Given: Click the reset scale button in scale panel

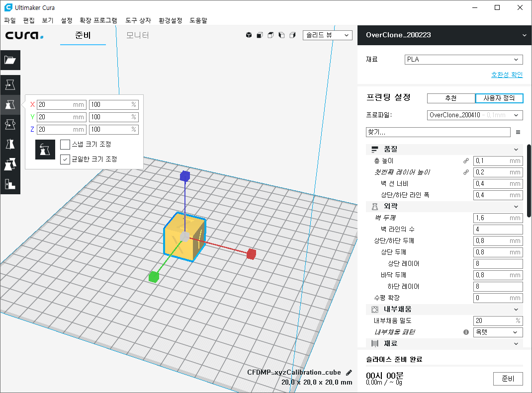Looking at the screenshot, I should [x=45, y=150].
